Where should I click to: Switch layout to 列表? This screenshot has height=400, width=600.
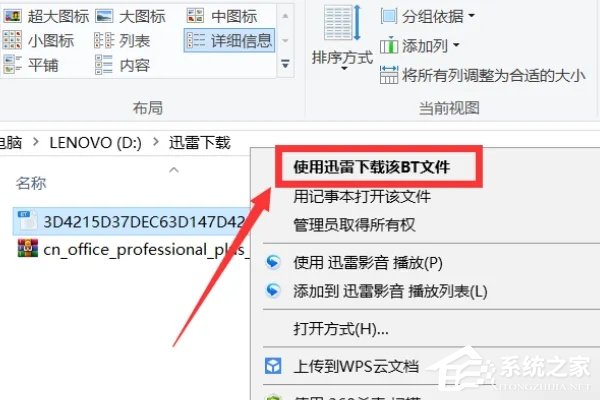(x=122, y=41)
